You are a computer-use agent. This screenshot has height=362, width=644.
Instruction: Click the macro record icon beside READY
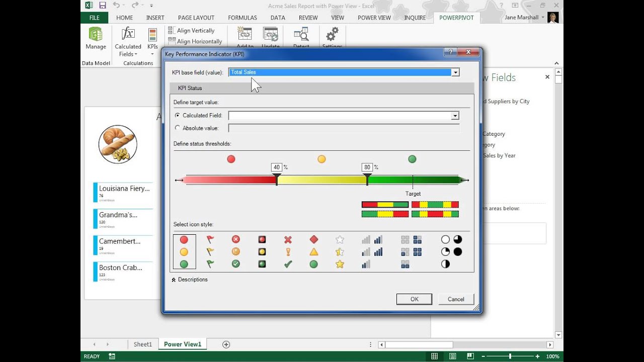click(x=112, y=356)
